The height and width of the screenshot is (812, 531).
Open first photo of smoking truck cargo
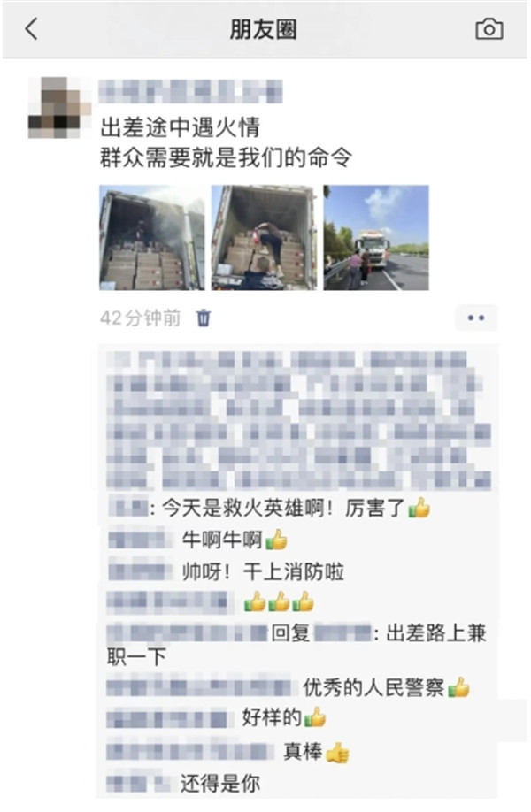pyautogui.click(x=152, y=238)
